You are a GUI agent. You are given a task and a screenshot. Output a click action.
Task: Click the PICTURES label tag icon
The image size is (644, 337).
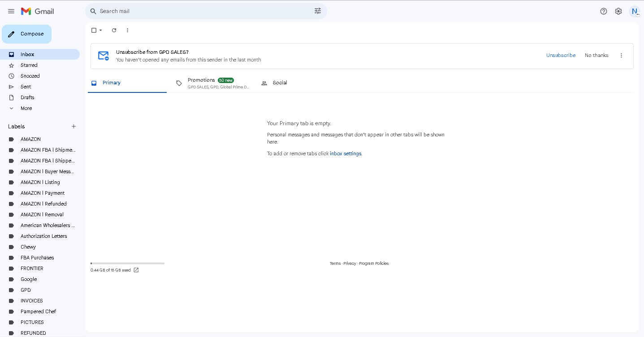pos(12,322)
